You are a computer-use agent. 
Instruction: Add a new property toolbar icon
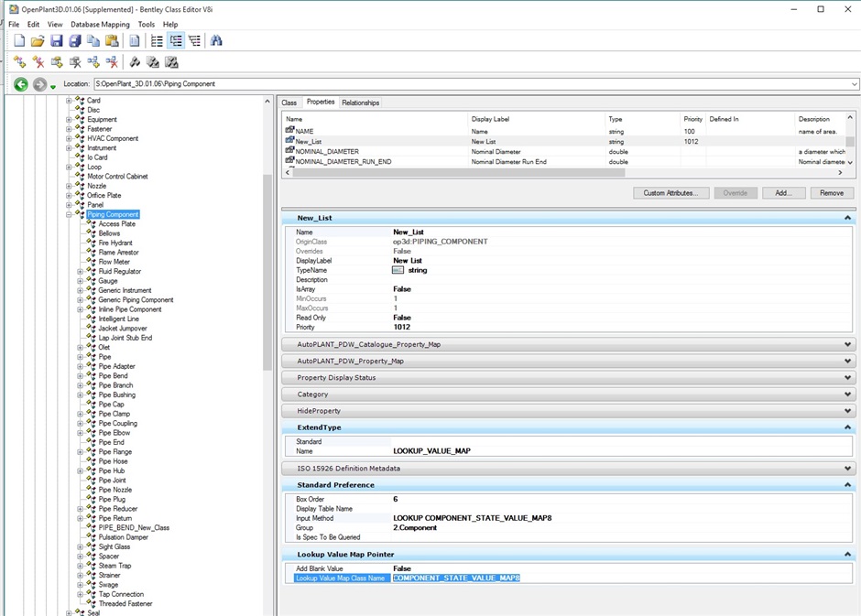(57, 62)
